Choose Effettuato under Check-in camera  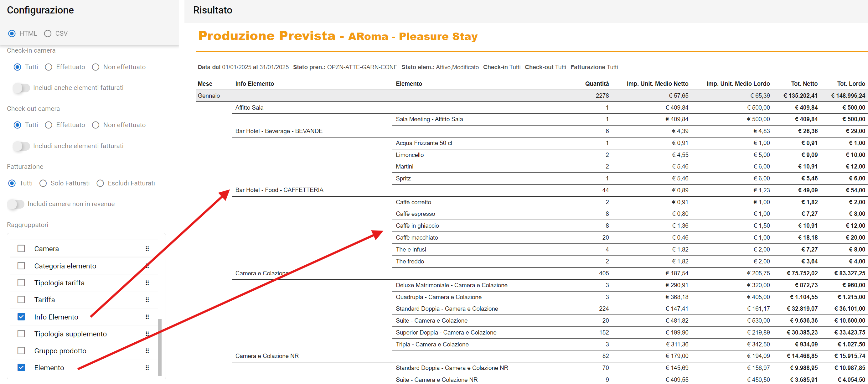point(49,67)
